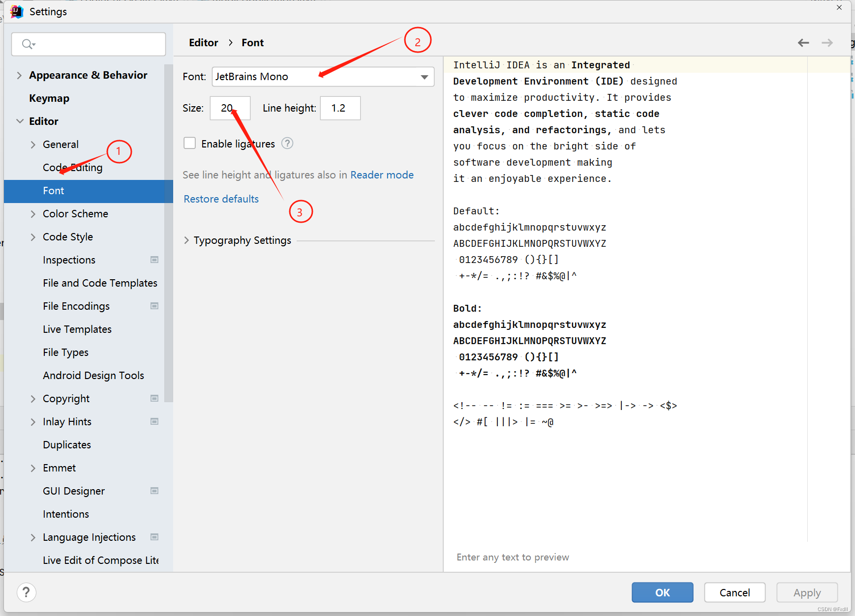
Task: Click the Size input field showing 20
Action: pyautogui.click(x=230, y=108)
